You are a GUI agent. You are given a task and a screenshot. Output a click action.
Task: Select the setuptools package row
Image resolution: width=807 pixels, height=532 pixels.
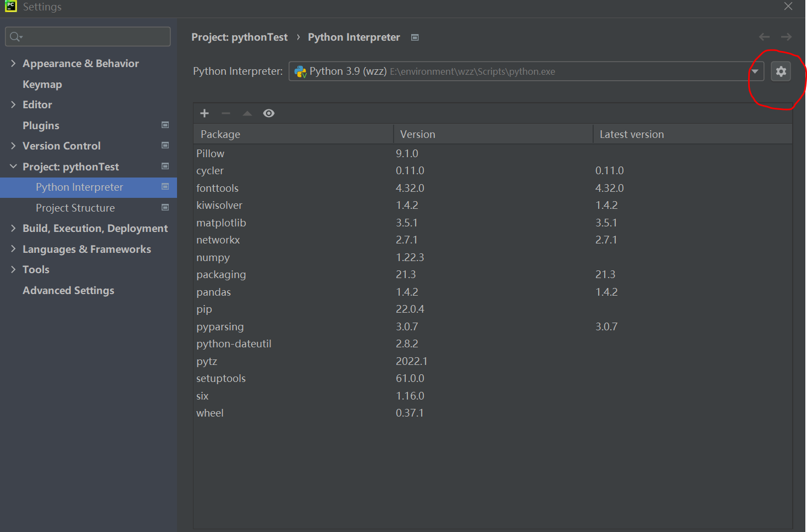coord(493,378)
